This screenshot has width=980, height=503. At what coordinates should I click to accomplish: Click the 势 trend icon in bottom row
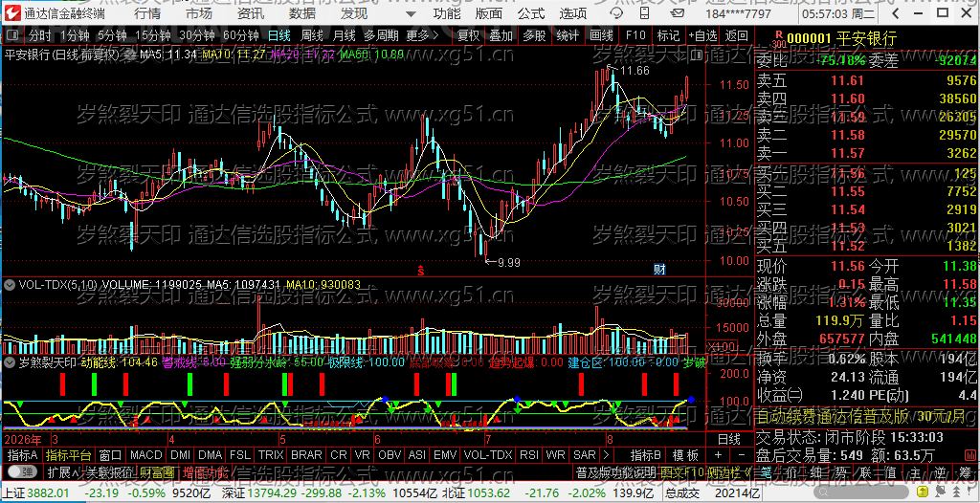coord(840,471)
